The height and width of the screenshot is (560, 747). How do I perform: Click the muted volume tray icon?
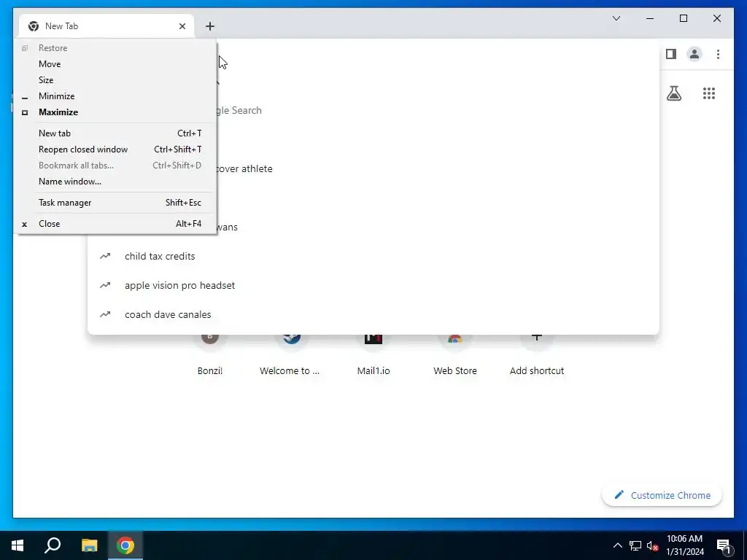653,545
